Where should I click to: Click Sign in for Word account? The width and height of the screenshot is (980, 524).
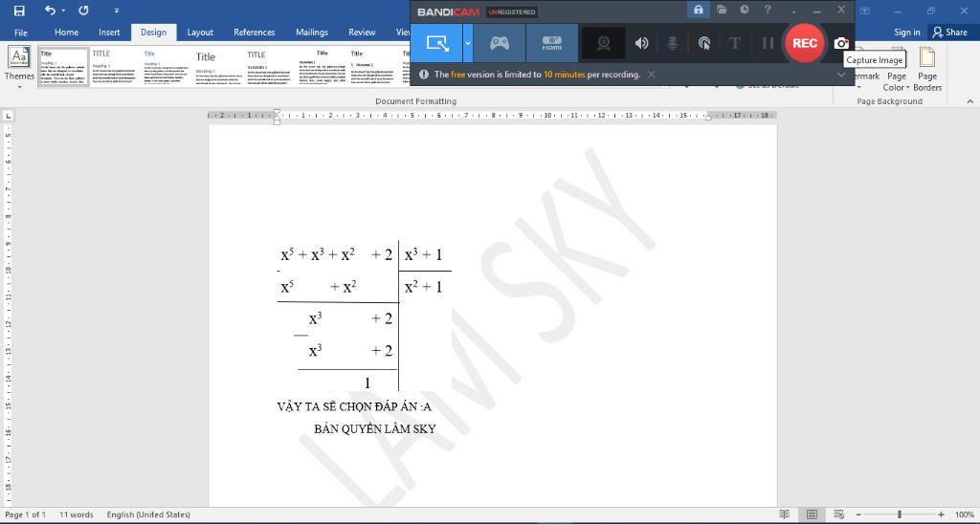pos(907,33)
